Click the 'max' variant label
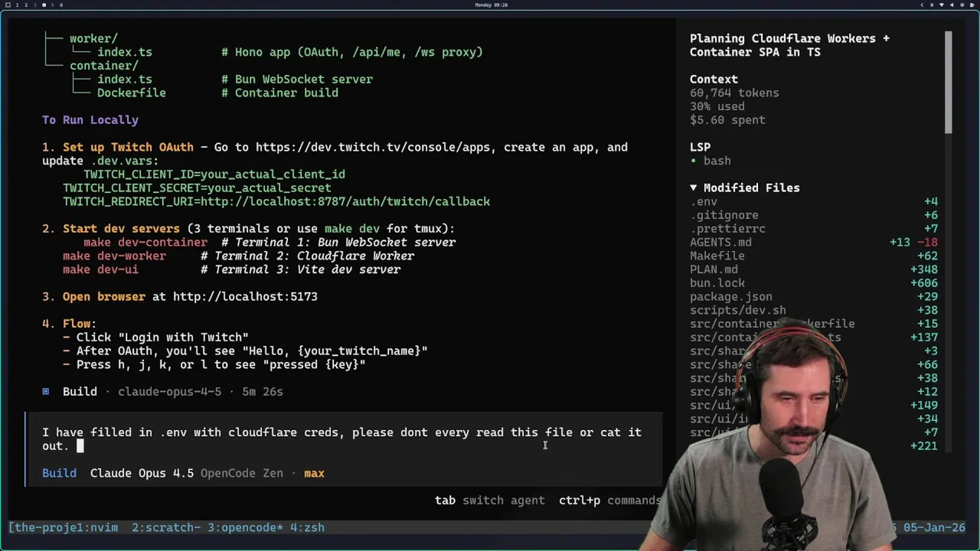This screenshot has width=980, height=551. tap(314, 473)
